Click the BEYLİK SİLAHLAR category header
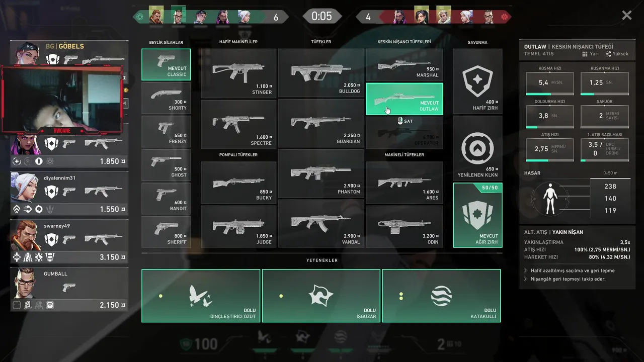644x362 pixels. click(166, 43)
